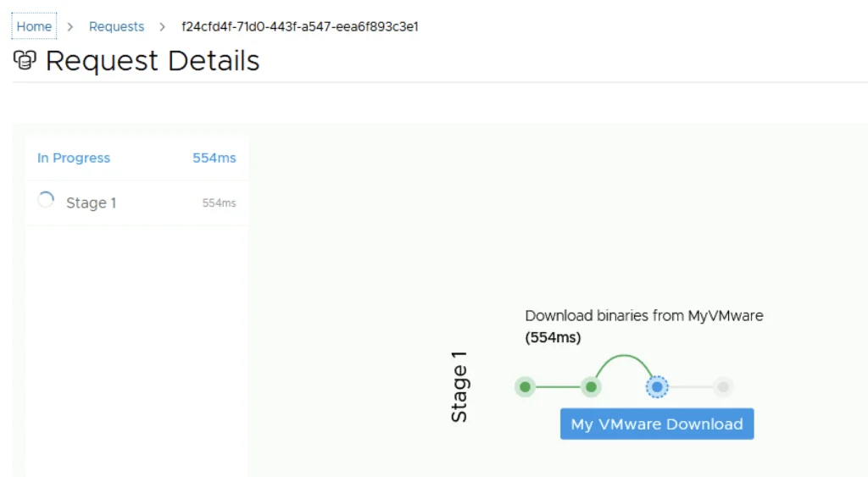Click the chevron separator after Requests

pyautogui.click(x=162, y=26)
